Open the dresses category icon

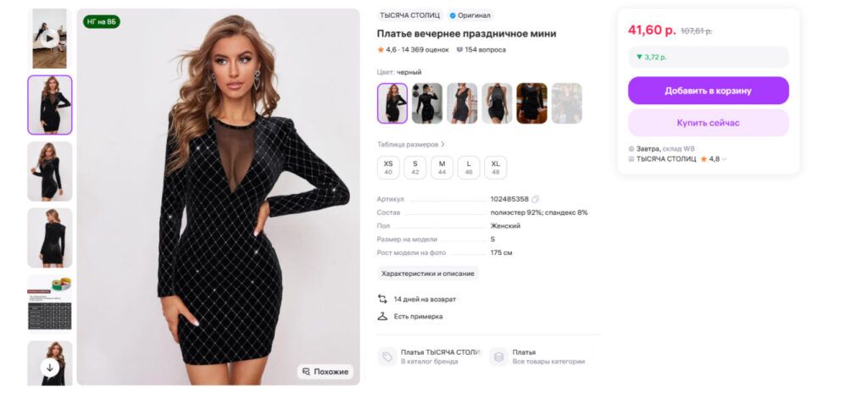(x=498, y=357)
